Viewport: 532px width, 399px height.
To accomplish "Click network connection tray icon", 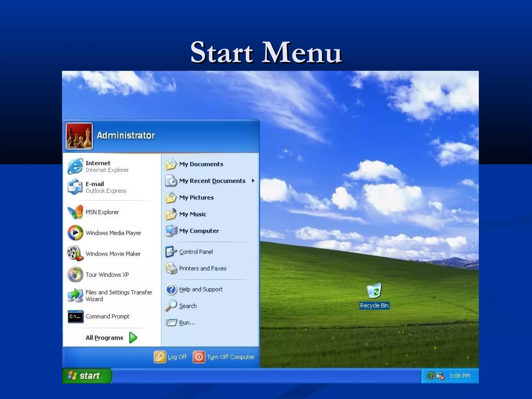I will click(431, 376).
